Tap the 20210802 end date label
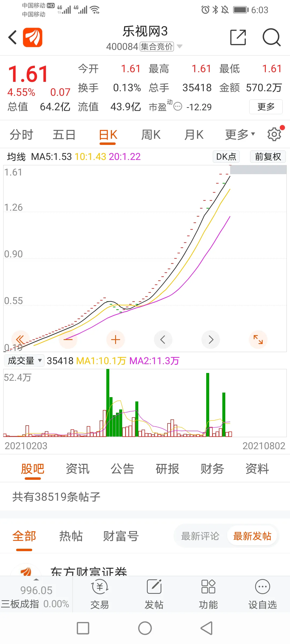290x644 pixels. click(x=264, y=446)
